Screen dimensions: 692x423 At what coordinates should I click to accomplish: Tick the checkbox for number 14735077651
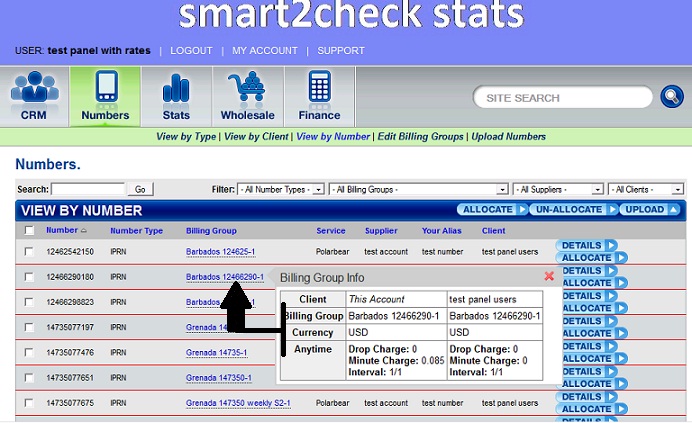[29, 378]
